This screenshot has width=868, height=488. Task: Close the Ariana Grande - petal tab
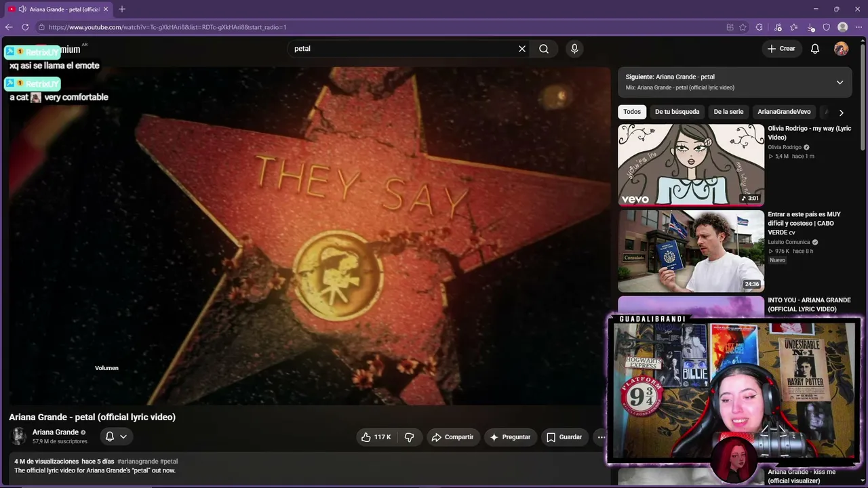(x=106, y=9)
